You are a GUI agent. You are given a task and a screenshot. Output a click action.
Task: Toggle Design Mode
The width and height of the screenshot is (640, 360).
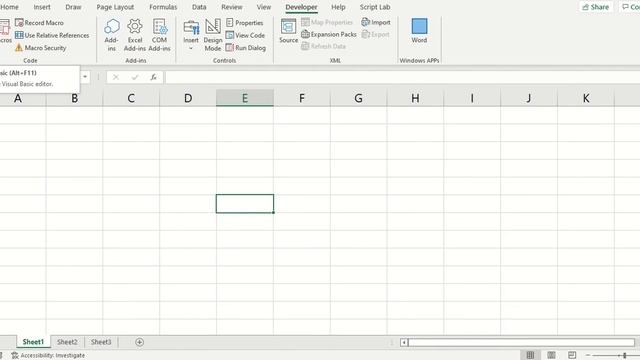[213, 35]
